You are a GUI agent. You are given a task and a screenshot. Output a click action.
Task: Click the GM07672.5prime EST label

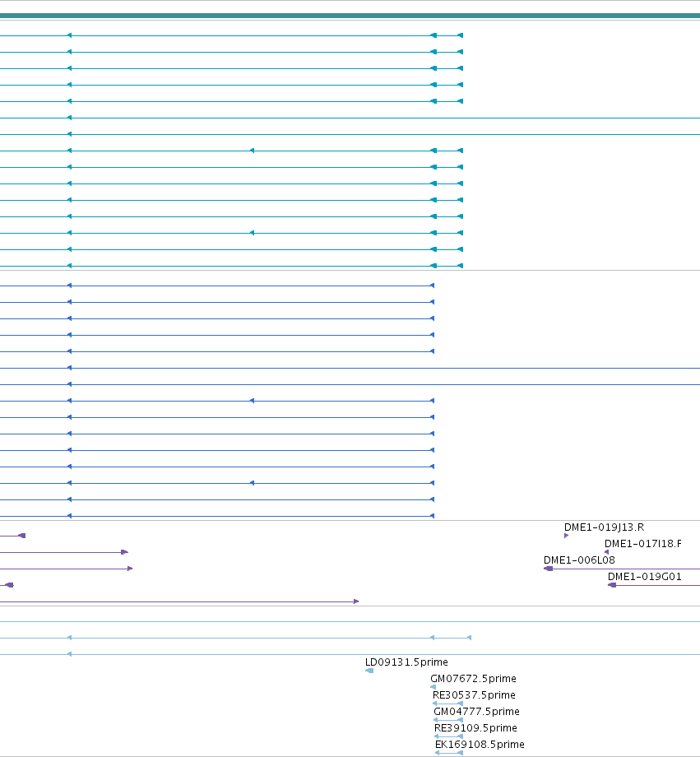point(473,678)
